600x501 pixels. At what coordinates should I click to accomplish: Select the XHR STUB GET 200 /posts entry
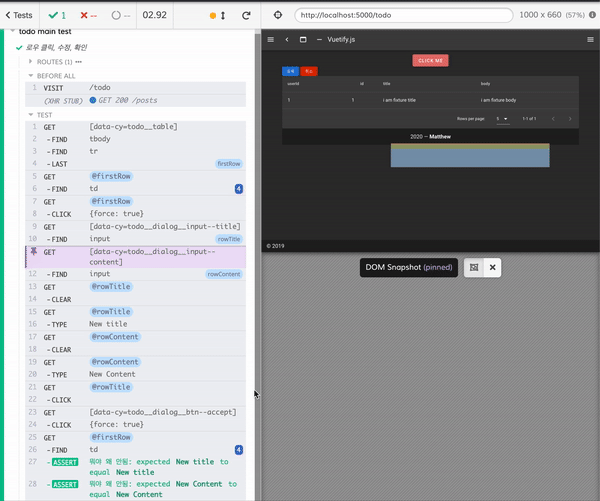coord(135,100)
